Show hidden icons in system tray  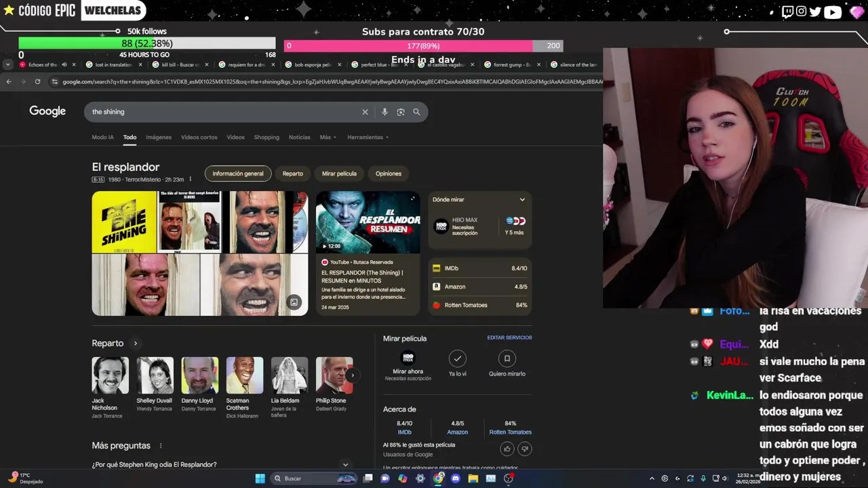pos(652,479)
